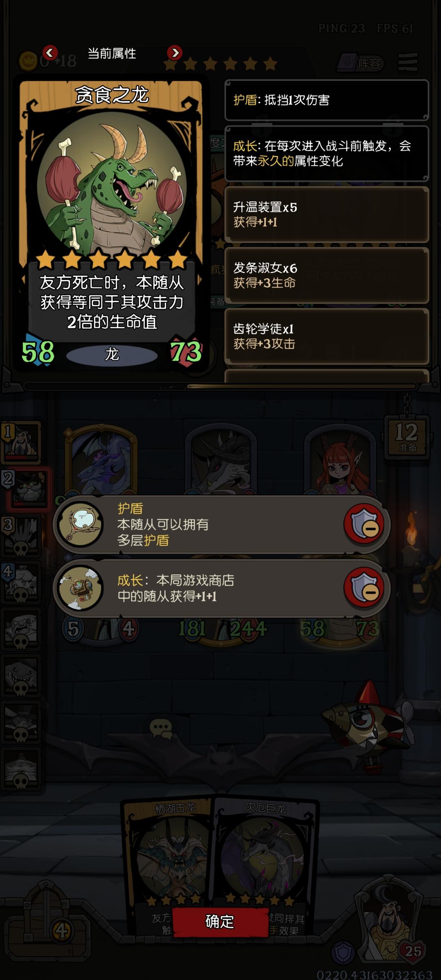Tap the chat speech bubble icon
The height and width of the screenshot is (980, 441).
(161, 729)
